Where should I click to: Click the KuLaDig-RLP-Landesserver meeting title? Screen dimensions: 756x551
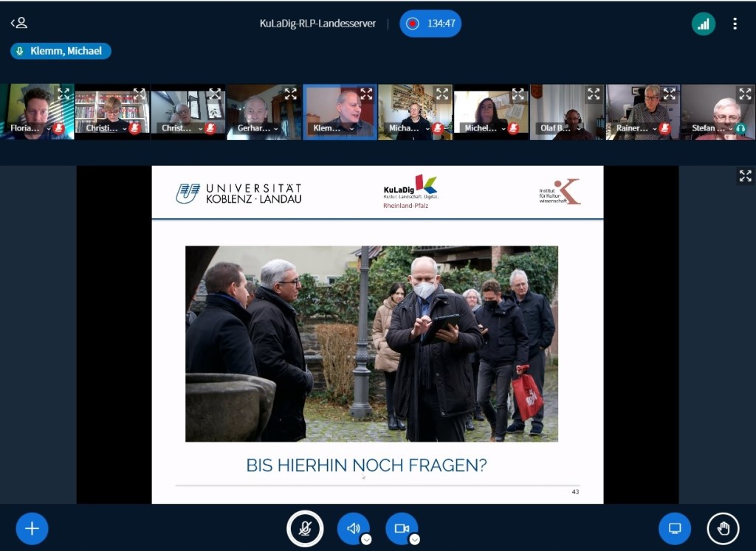317,24
